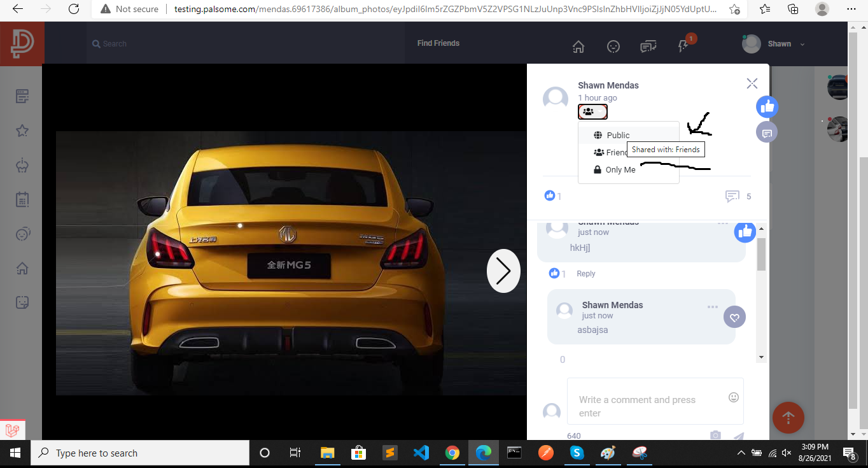This screenshot has width=868, height=468.
Task: Click Find Friends link in header
Action: [x=438, y=43]
